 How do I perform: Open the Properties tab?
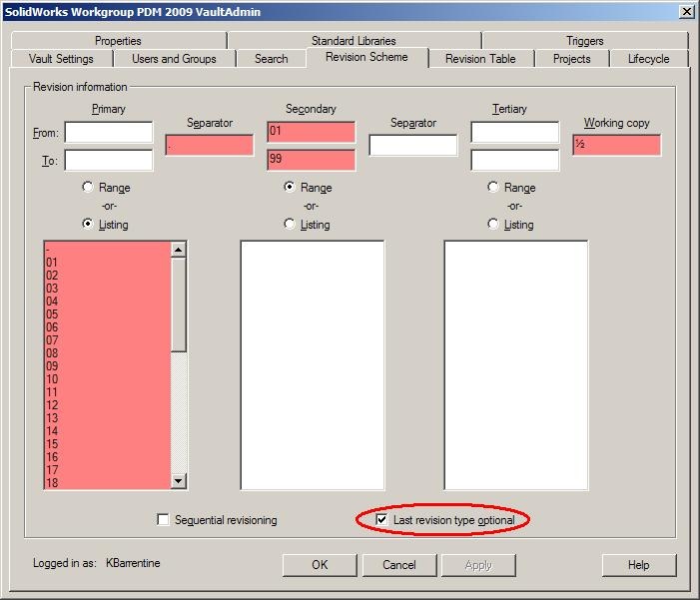point(119,41)
